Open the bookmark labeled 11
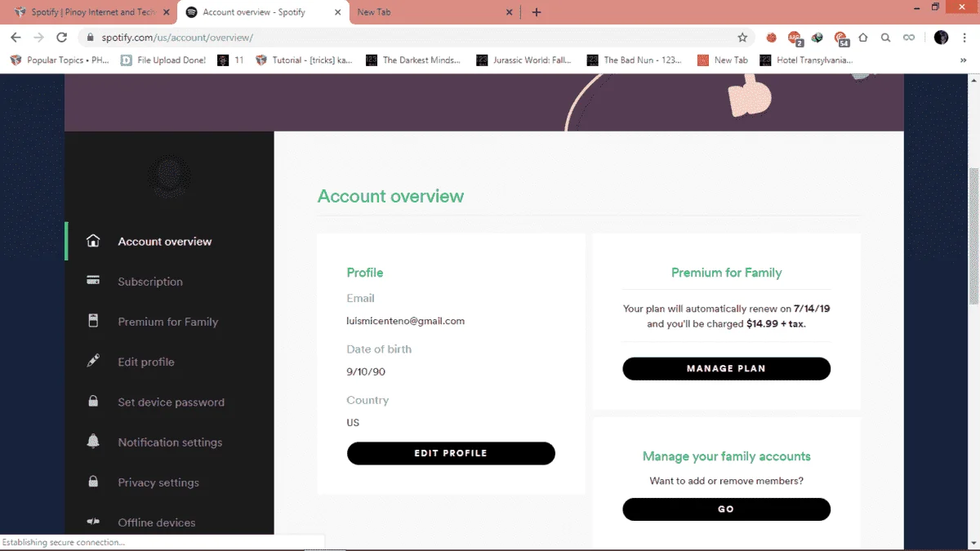The width and height of the screenshot is (980, 551). [230, 60]
